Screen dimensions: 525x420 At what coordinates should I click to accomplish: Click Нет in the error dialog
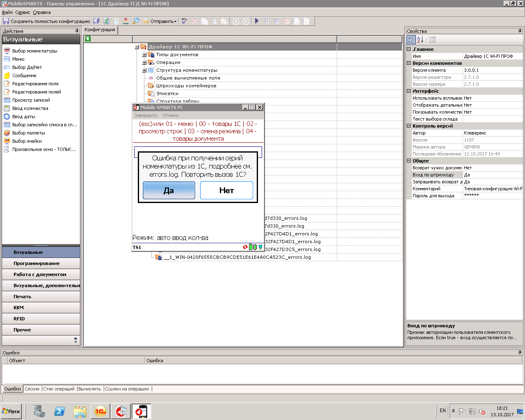coord(226,190)
